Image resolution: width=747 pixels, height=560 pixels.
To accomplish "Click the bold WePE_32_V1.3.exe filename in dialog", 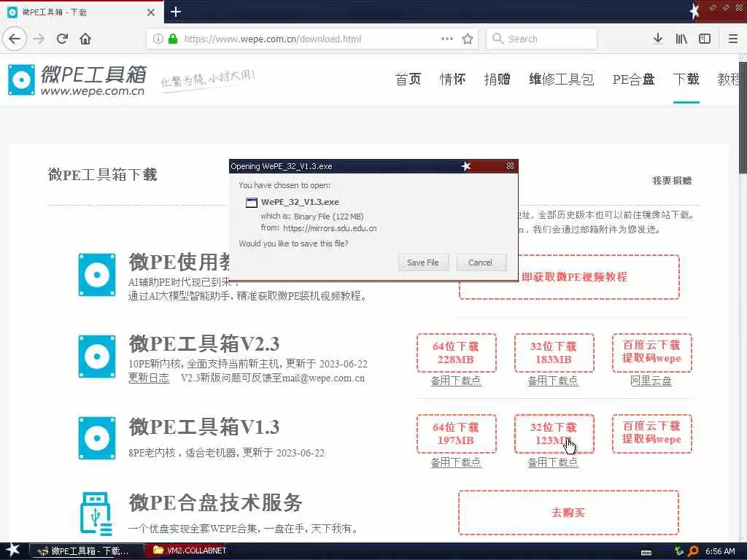I will coord(300,202).
